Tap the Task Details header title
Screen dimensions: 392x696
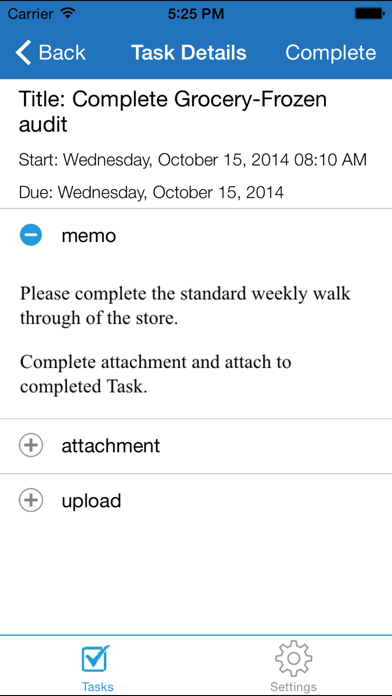tap(189, 52)
